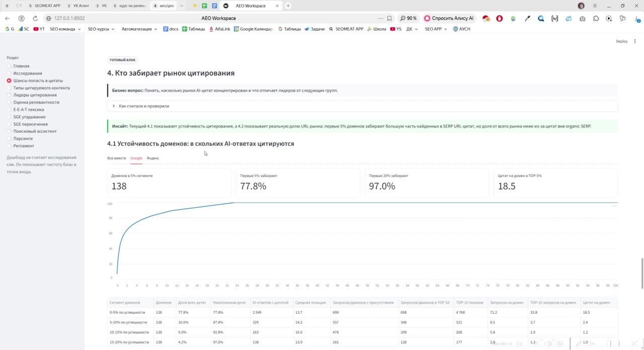Screen dimensions: 644x350
Task: Open the AlfaLink bookmark
Action: coord(219,29)
